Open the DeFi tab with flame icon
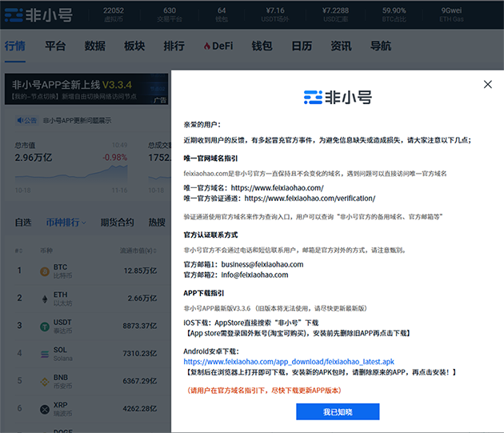Viewport: 504px width, 433px height. (218, 46)
